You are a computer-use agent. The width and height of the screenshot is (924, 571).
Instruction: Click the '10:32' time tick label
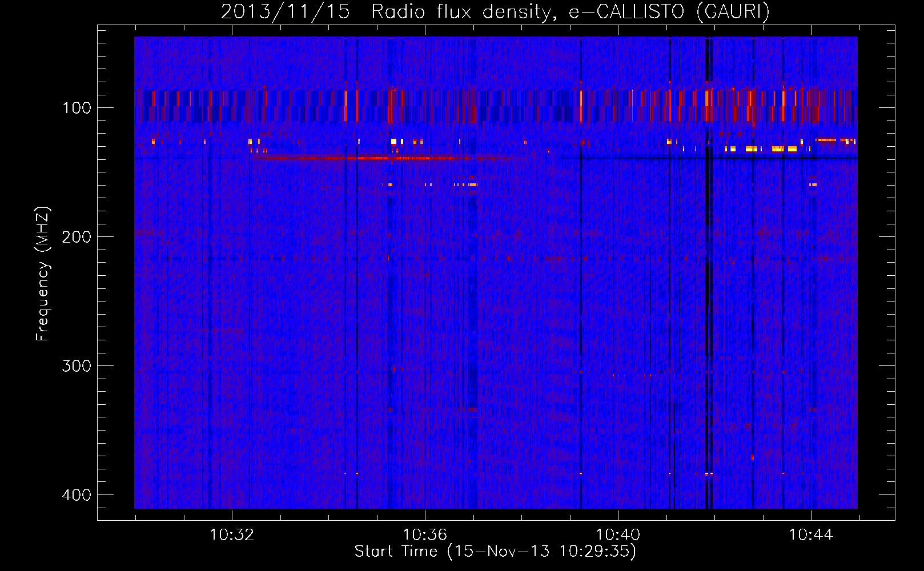tap(232, 535)
